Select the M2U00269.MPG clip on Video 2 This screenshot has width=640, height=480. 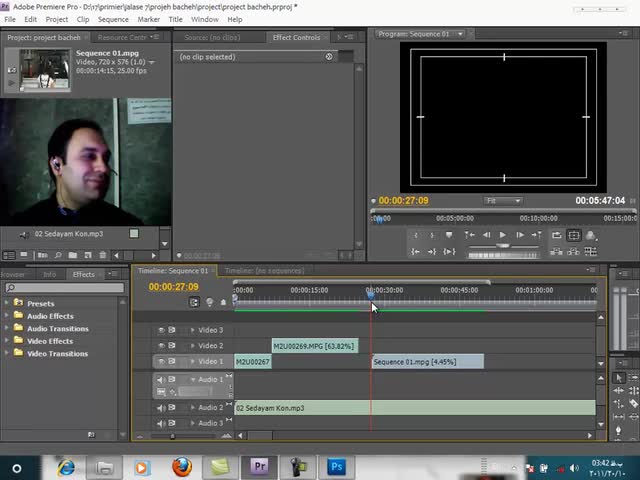tap(314, 346)
